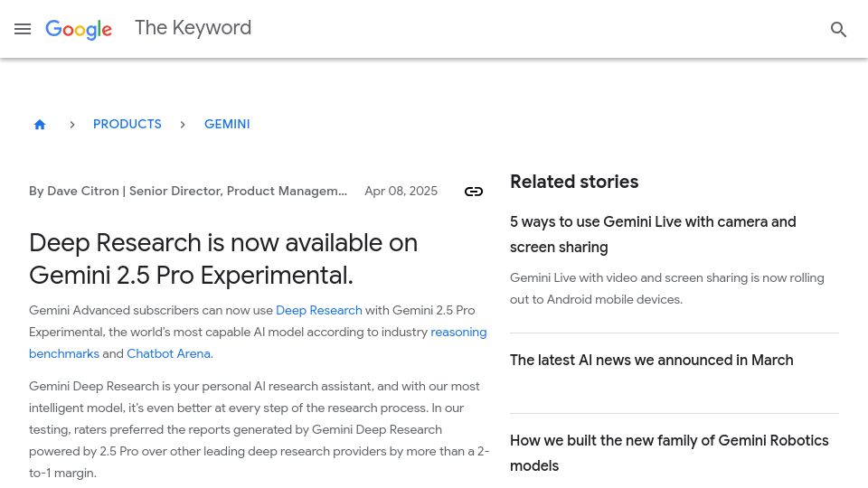
Task: Follow the Deep Research link
Action: 319,310
